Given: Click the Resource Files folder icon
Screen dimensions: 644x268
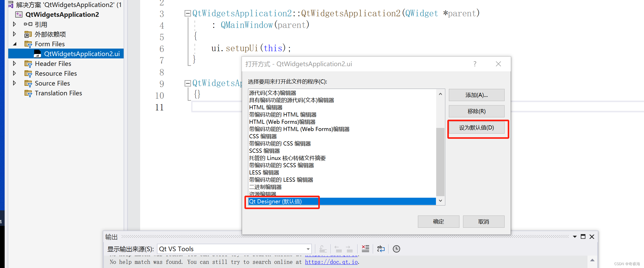Looking at the screenshot, I should pyautogui.click(x=28, y=74).
